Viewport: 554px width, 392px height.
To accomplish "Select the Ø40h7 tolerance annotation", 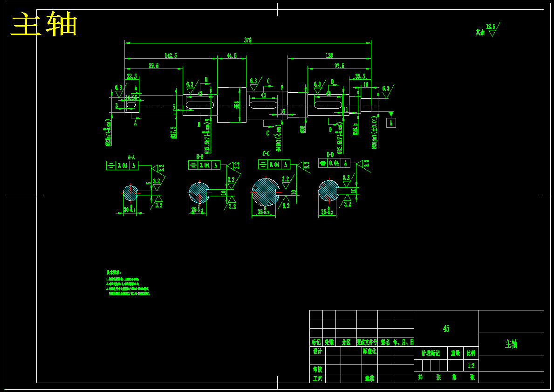I will 279,139.
